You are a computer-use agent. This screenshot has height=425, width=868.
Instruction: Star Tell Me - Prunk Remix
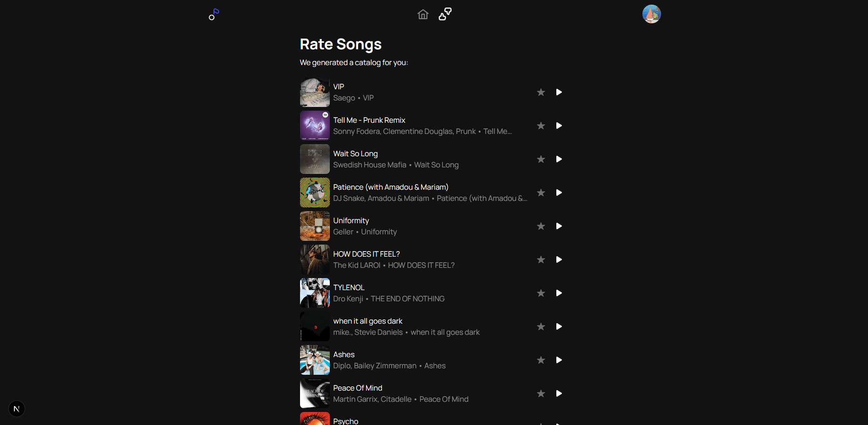coord(541,126)
